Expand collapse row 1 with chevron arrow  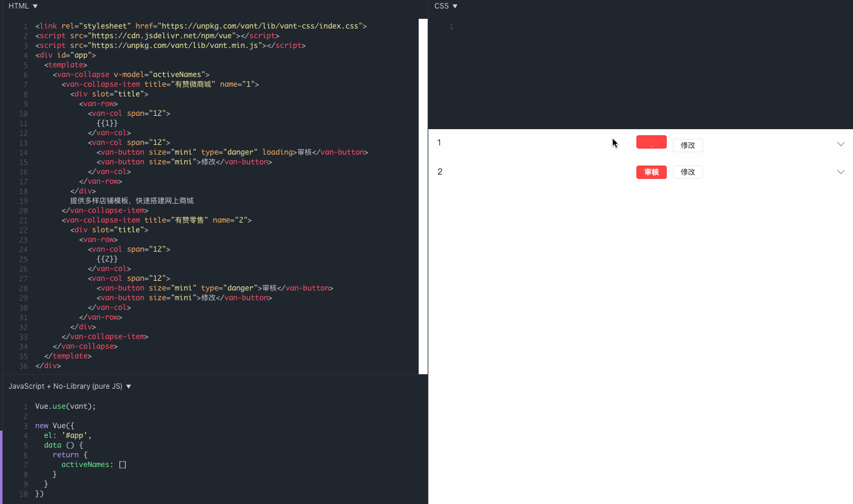(840, 144)
